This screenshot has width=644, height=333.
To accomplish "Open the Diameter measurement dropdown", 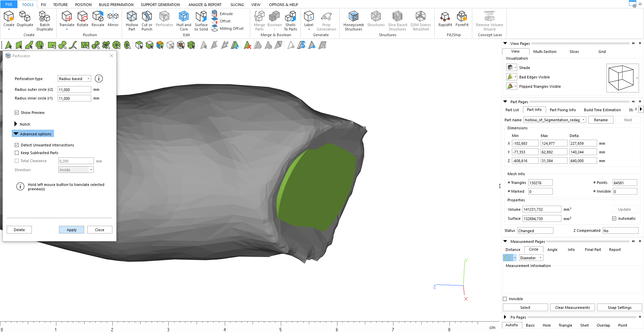I will click(x=531, y=258).
